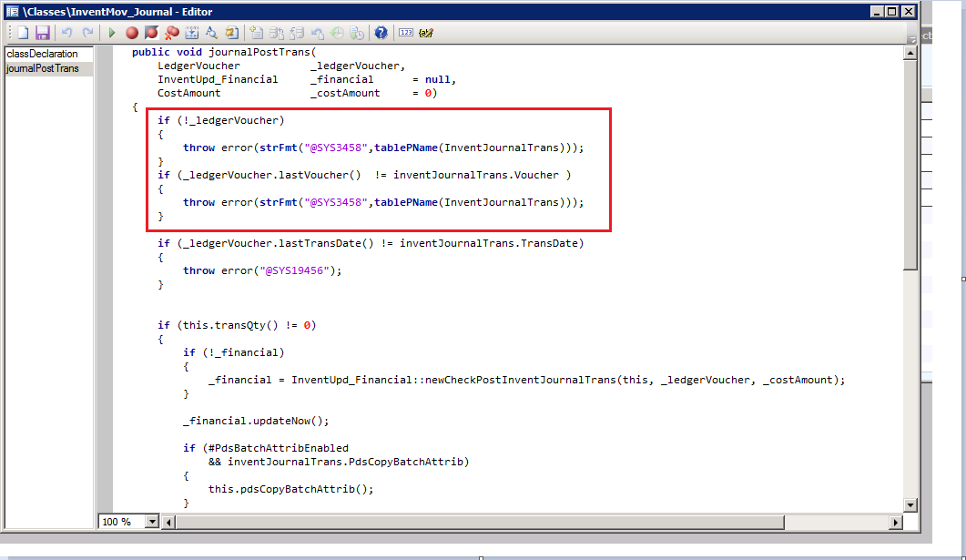Select classDeclaration in the method list
Image resolution: width=966 pixels, height=560 pixels.
(43, 54)
